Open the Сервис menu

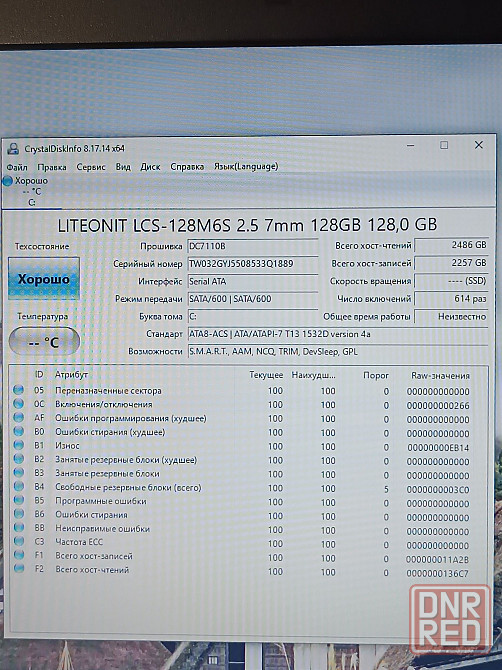click(x=91, y=167)
